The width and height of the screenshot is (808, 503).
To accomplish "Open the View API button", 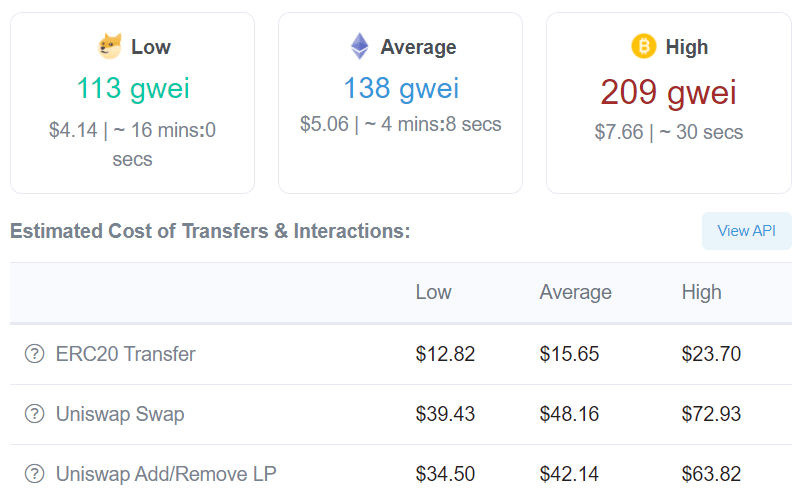I will tap(747, 231).
